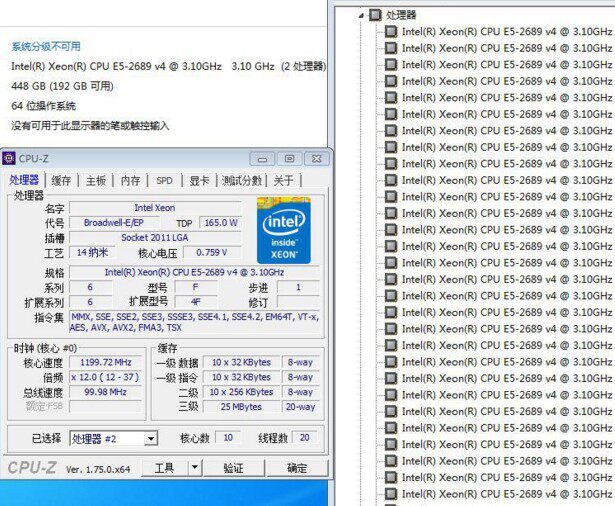This screenshot has width=615, height=506.
Task: Select the 处理器 tree node label
Action: (401, 15)
